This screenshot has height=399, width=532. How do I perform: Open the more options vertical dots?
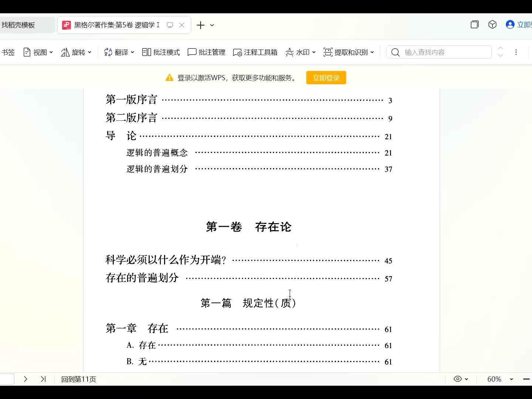[516, 52]
